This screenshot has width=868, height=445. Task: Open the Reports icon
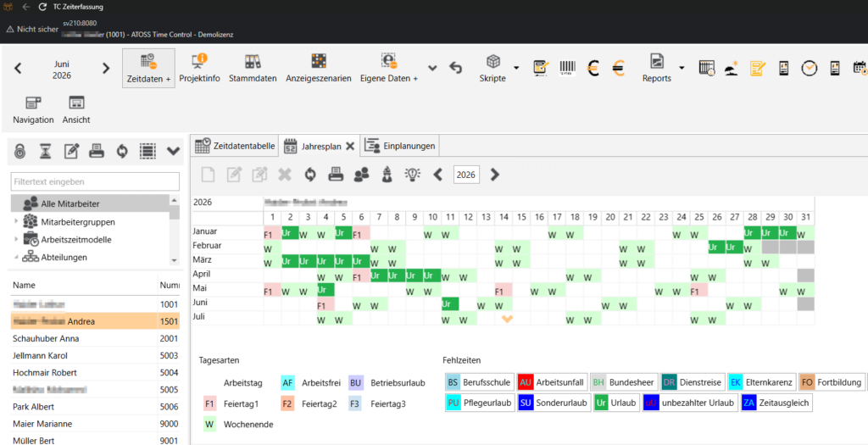657,68
